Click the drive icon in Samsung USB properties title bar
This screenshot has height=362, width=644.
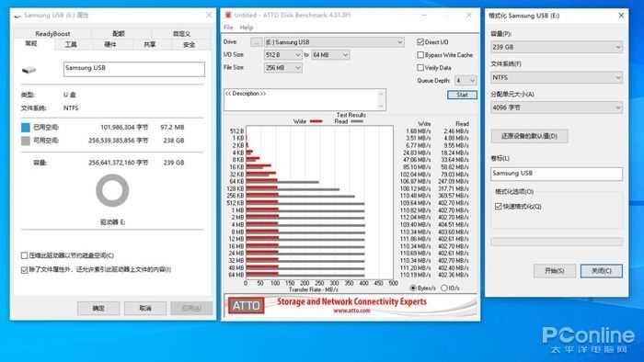[17, 16]
